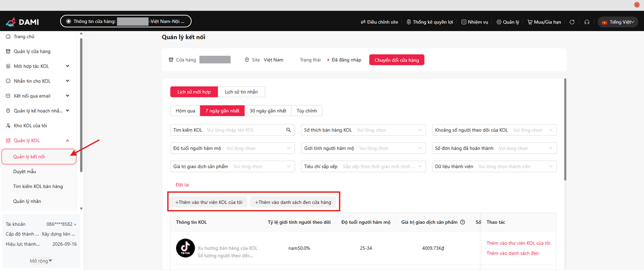The height and width of the screenshot is (270, 644).
Task: Click the TikTok avatar in KOL row
Action: click(x=185, y=248)
